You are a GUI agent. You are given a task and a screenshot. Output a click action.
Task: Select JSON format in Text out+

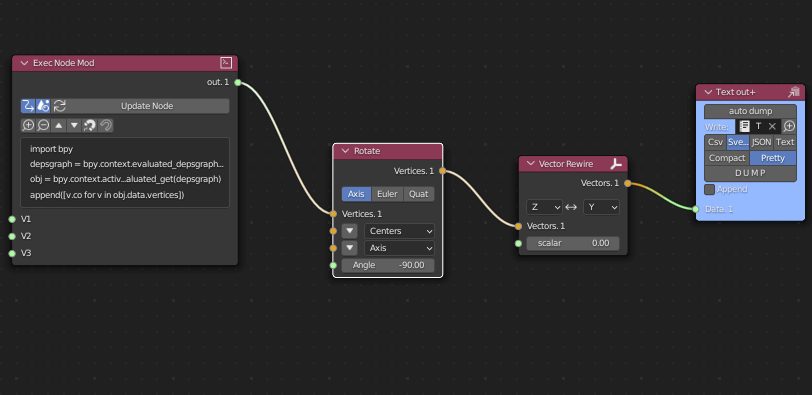click(x=761, y=142)
